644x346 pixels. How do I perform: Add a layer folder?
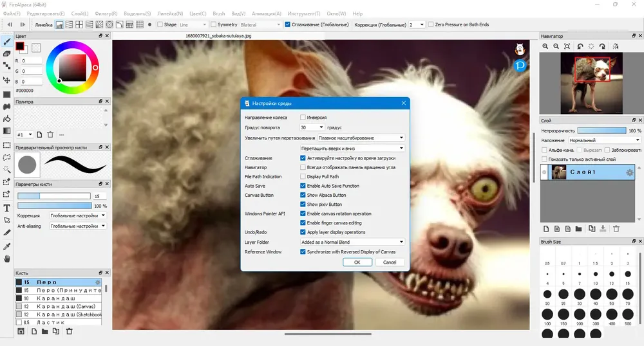pos(578,229)
